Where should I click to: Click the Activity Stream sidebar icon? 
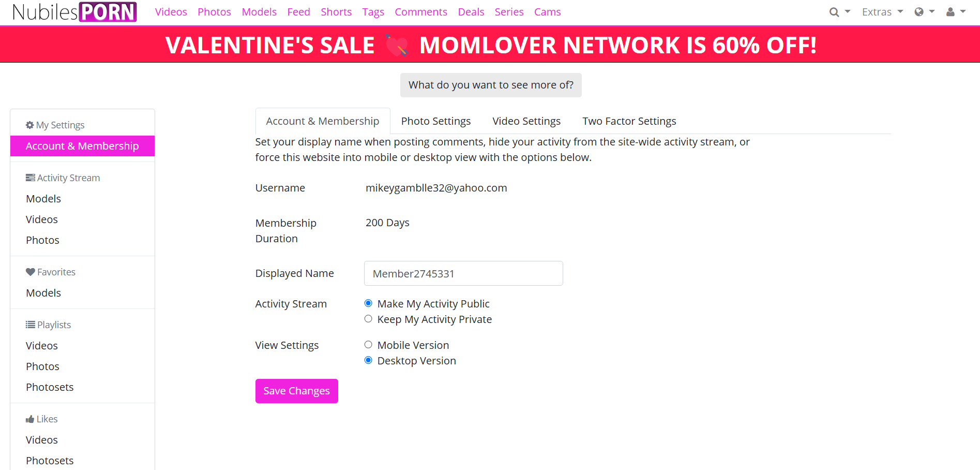click(x=31, y=178)
